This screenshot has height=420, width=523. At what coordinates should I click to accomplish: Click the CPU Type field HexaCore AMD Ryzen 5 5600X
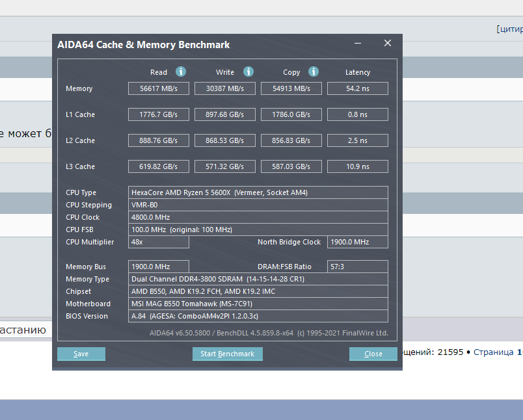click(x=258, y=192)
